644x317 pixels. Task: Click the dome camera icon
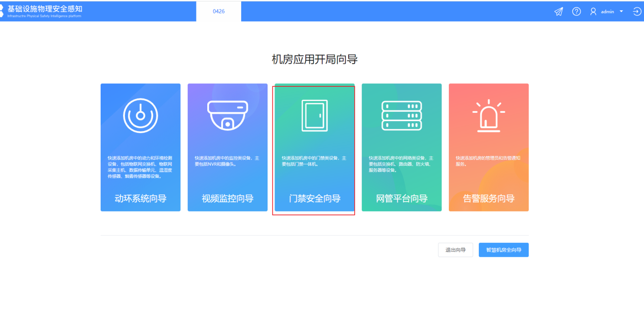pos(228,115)
